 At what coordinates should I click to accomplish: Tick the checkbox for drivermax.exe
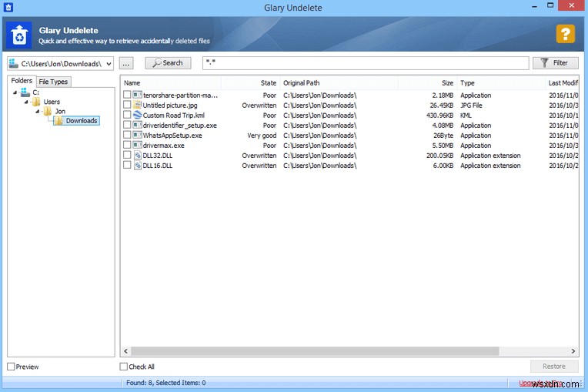(127, 145)
